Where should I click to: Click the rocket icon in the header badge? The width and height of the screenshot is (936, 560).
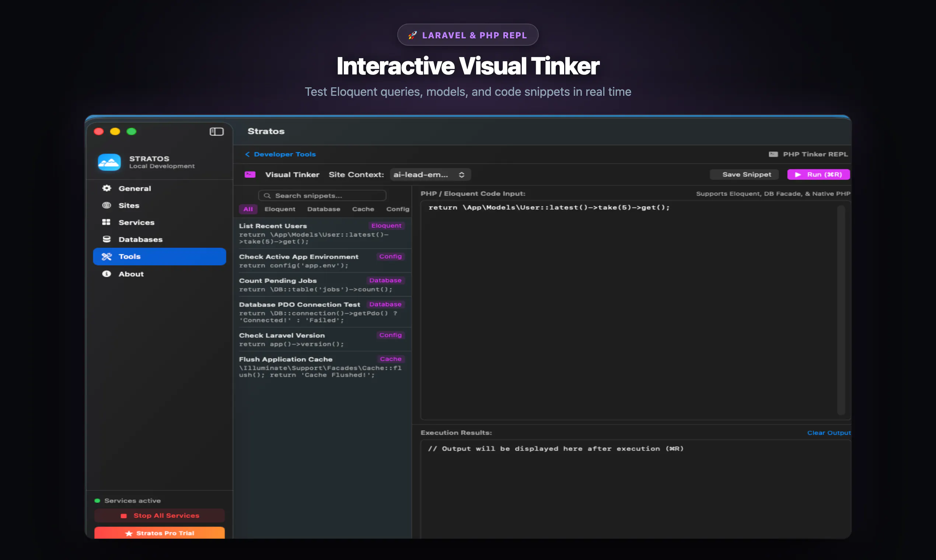[412, 35]
